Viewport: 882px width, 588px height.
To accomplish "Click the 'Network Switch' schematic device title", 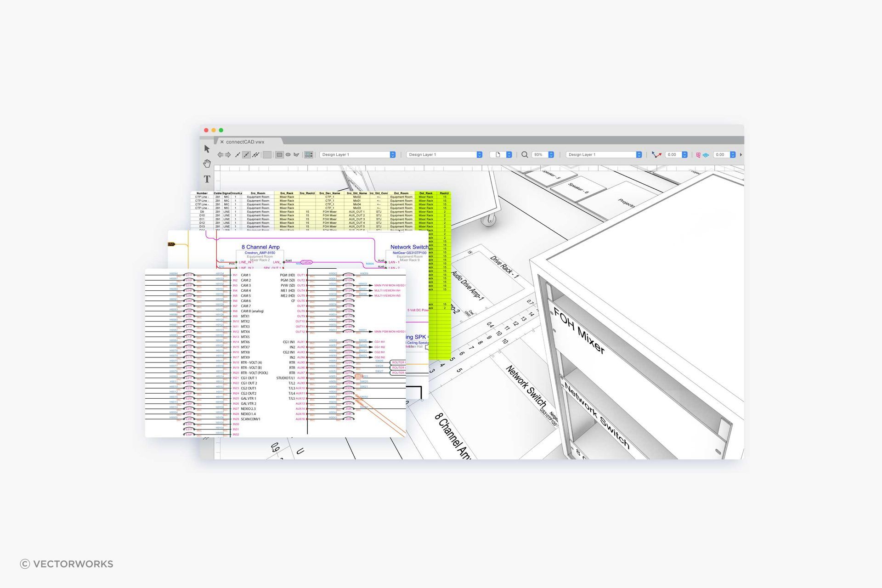I will pos(409,247).
